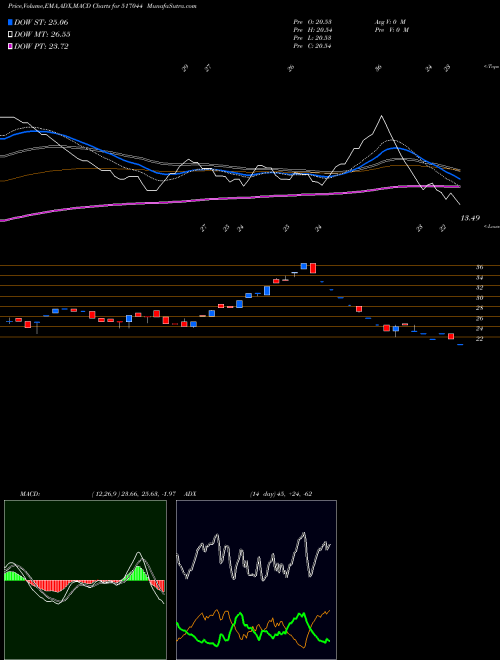
Task: Click the 36 price axis label
Action: [x=479, y=267]
